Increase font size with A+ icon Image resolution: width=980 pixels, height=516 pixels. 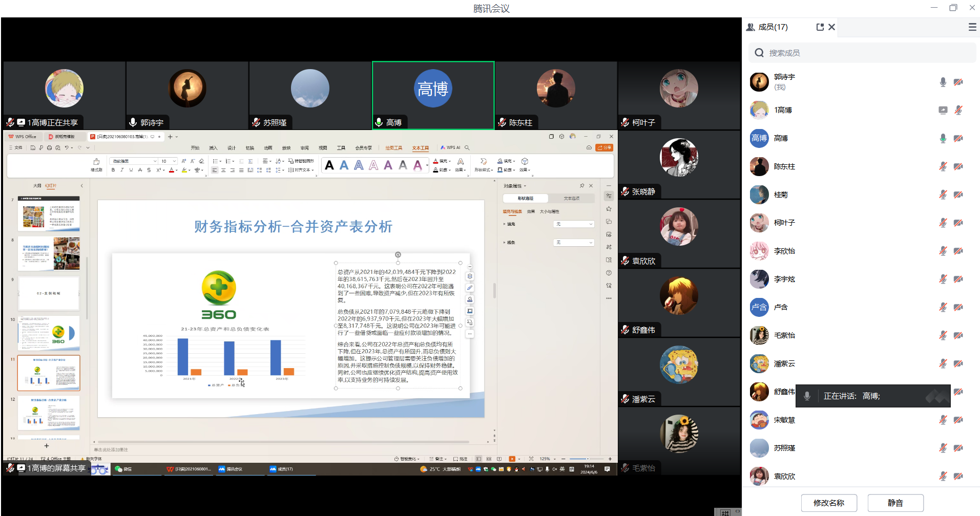pos(184,161)
